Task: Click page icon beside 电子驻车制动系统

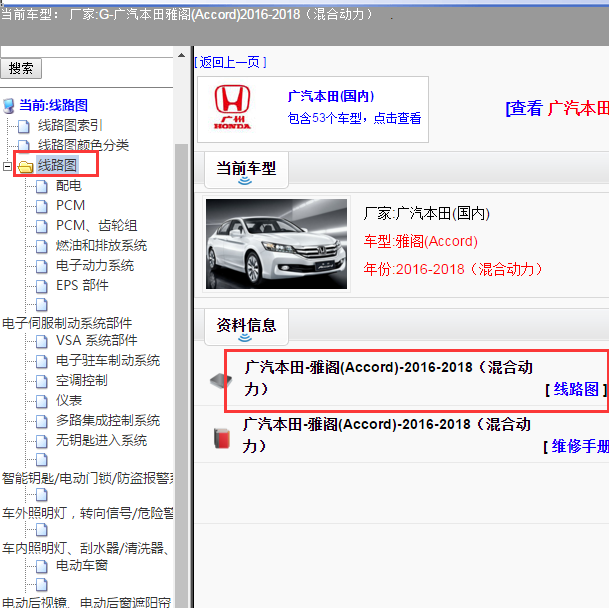Action: [x=42, y=361]
